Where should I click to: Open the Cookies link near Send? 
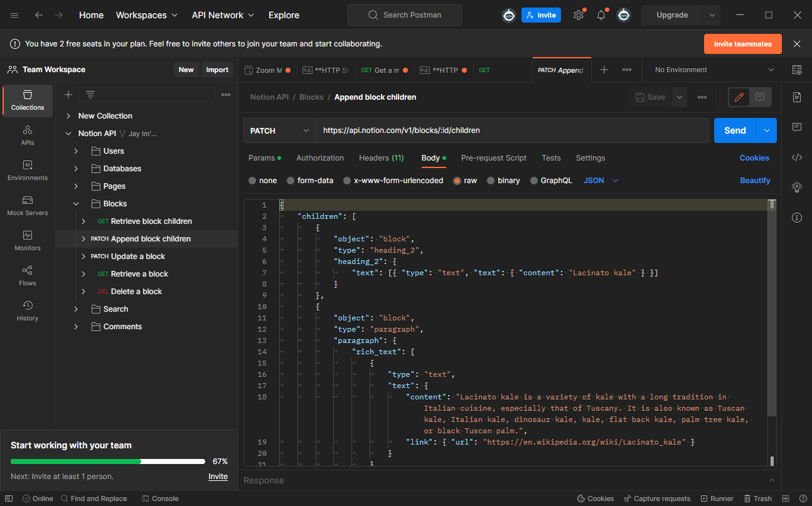[x=754, y=158]
